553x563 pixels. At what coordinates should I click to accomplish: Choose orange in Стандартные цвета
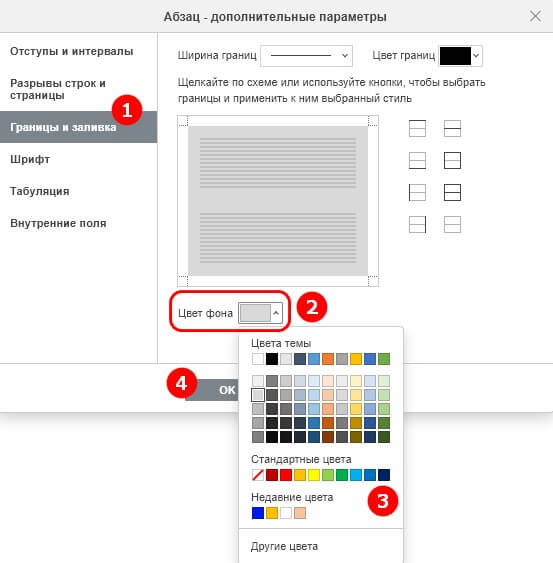(300, 475)
